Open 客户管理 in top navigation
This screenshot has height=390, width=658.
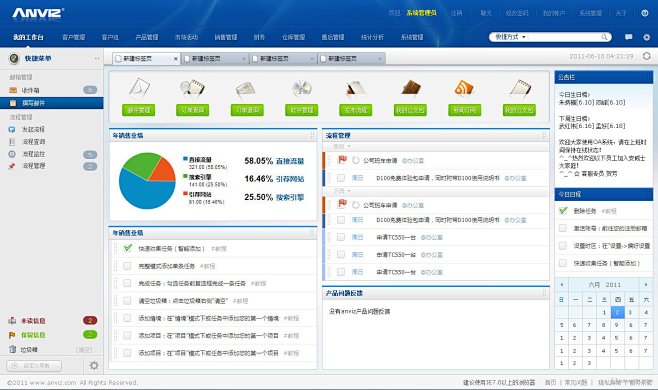(x=74, y=37)
